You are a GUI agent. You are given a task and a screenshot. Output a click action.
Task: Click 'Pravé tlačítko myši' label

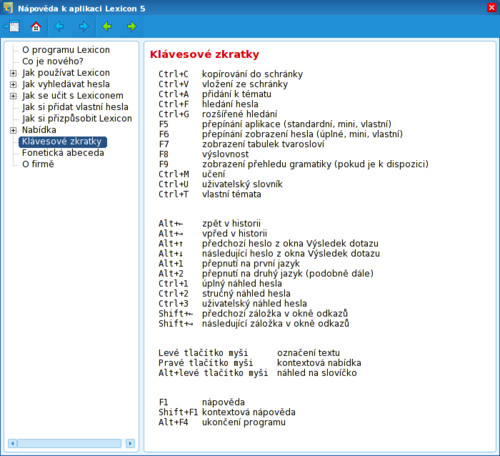point(205,363)
